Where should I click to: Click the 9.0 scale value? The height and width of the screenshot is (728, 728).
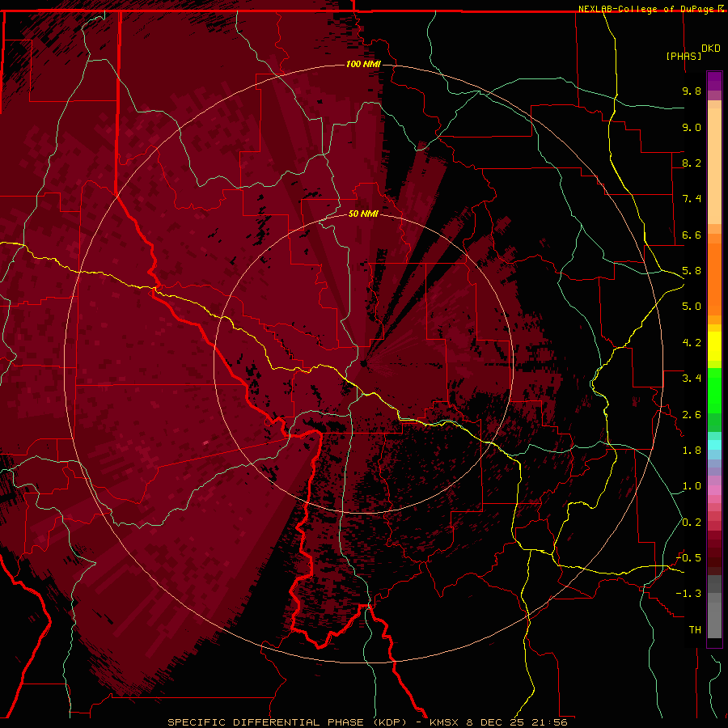tap(692, 127)
